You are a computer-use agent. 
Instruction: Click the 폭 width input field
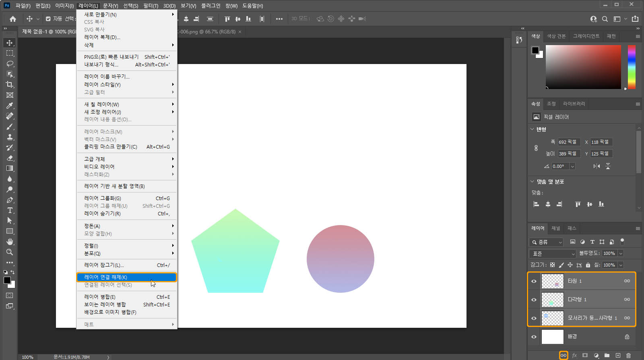(569, 142)
